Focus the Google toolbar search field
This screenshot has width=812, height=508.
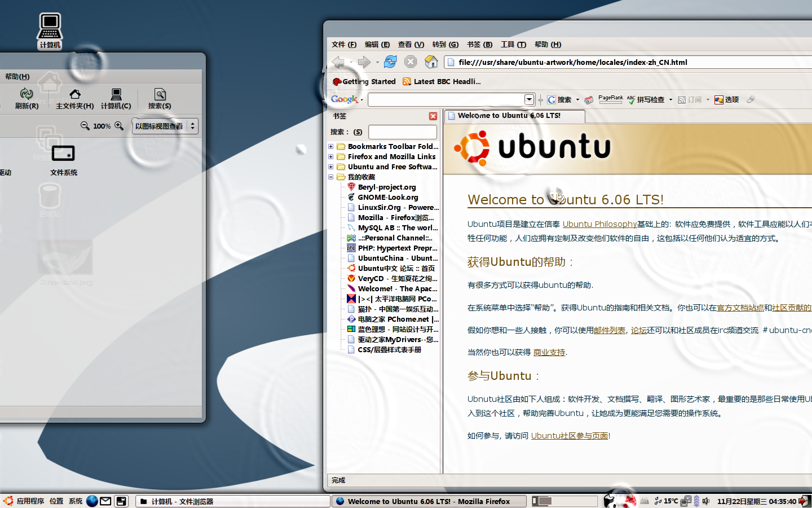pos(446,100)
